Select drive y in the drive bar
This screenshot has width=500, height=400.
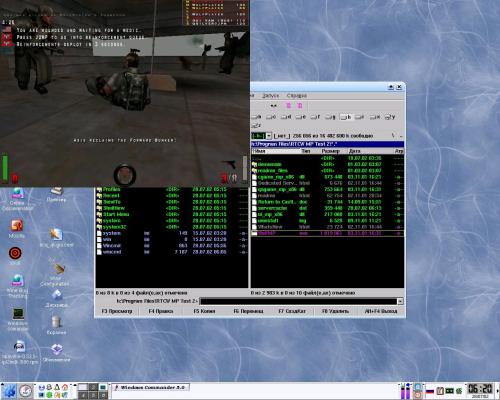[x=390, y=117]
